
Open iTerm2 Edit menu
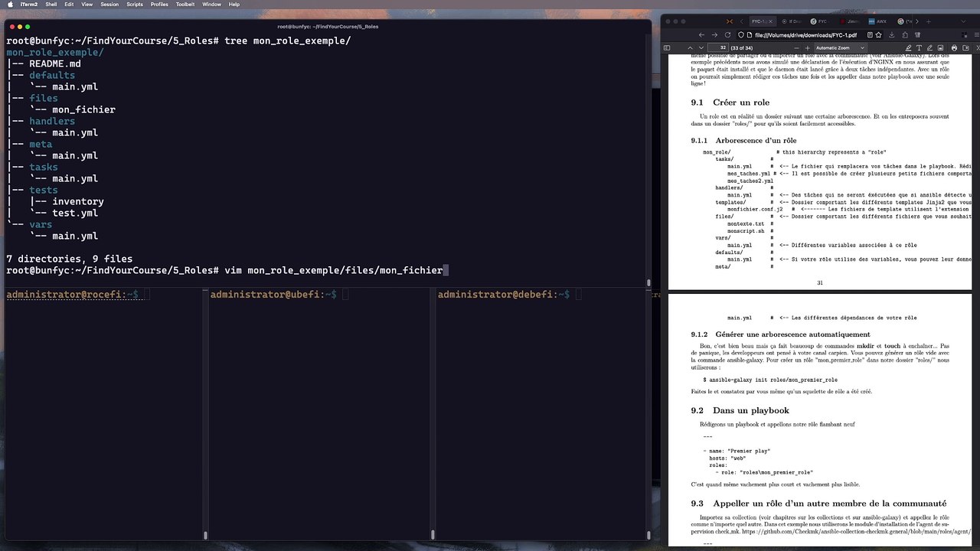69,4
